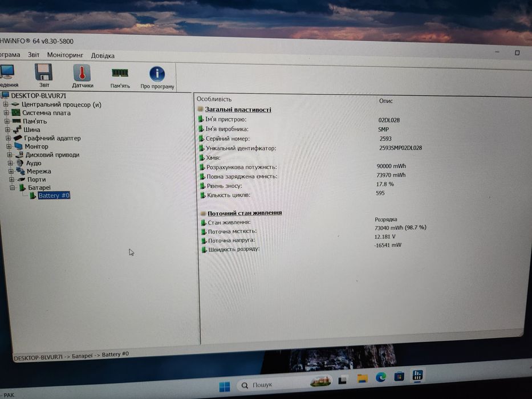
Task: Open Task View taskbar icon
Action: pos(342,380)
